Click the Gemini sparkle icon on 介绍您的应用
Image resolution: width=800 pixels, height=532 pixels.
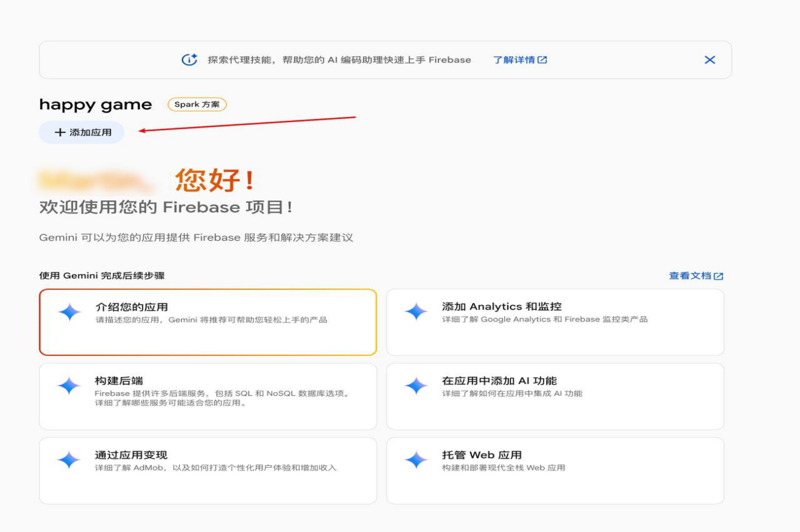click(x=69, y=312)
